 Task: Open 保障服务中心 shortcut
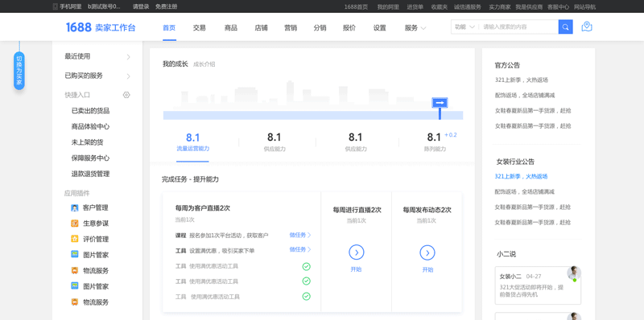click(90, 158)
